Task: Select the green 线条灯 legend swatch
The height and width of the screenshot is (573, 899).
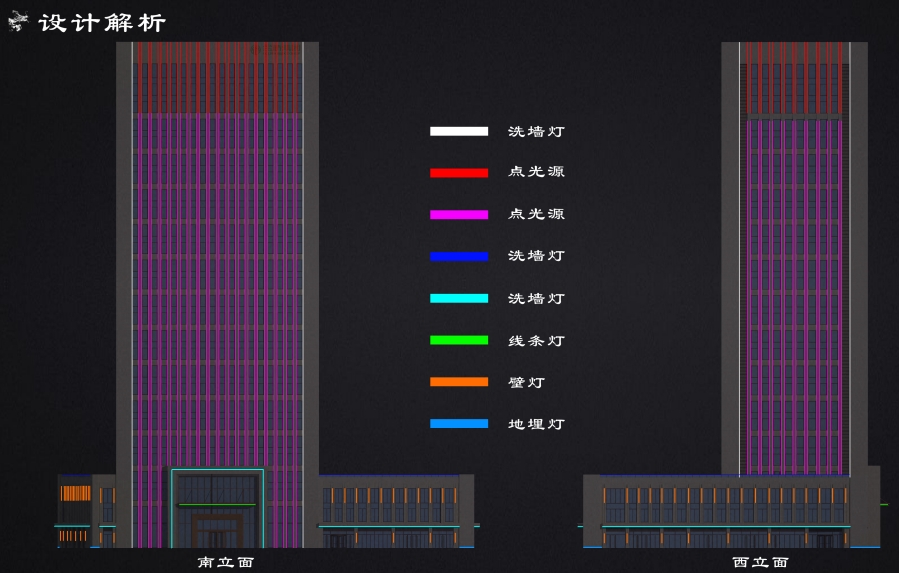Action: 459,340
